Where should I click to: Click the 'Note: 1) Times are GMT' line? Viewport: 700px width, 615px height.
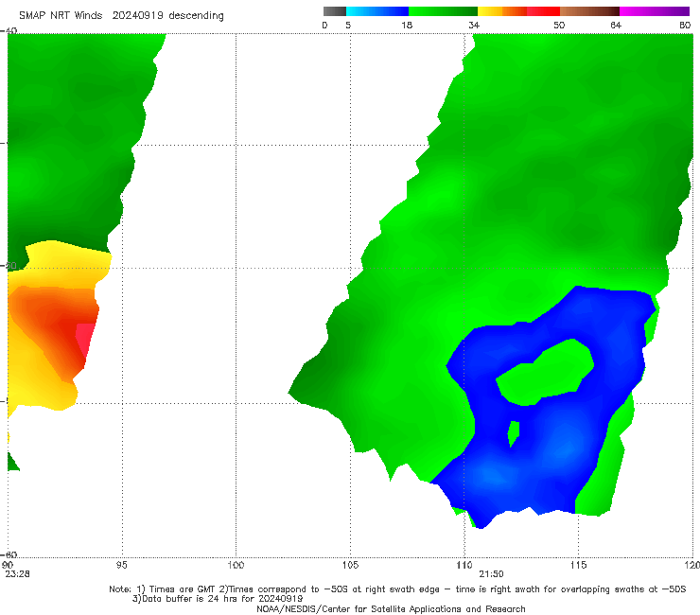point(397,589)
